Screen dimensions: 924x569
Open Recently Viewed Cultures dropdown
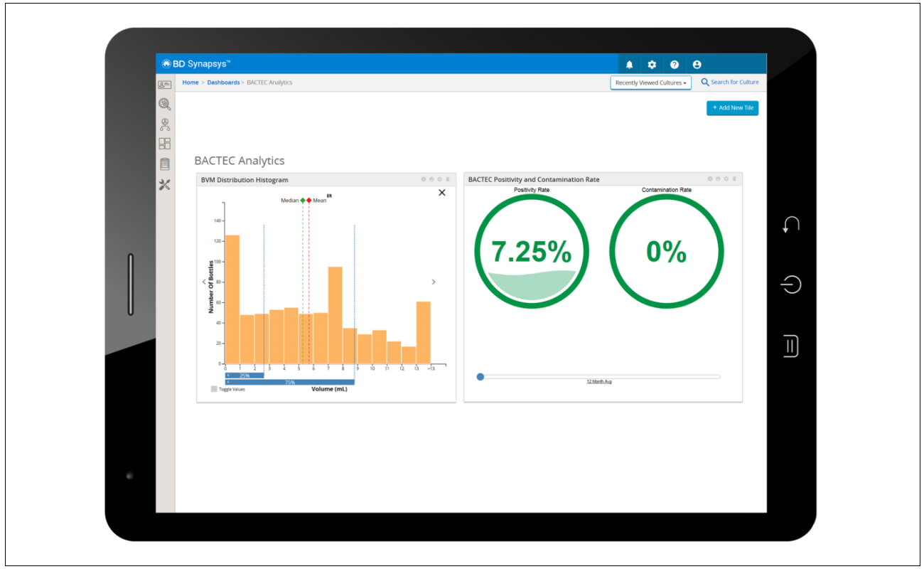(651, 83)
